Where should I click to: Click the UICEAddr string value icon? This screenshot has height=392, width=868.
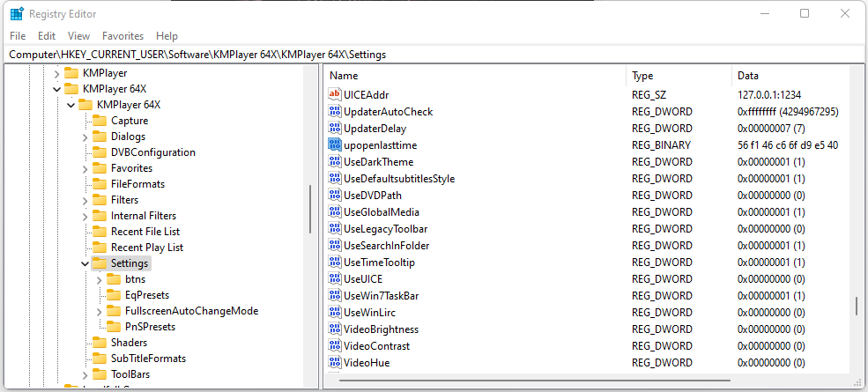tap(334, 94)
